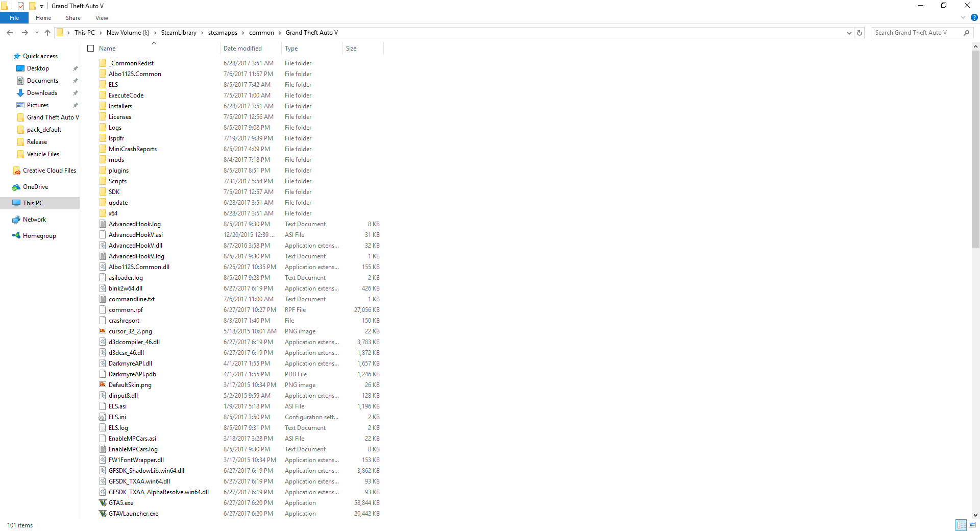Select the DefaultSkin.png image icon
This screenshot has width=980, height=531.
(x=103, y=385)
